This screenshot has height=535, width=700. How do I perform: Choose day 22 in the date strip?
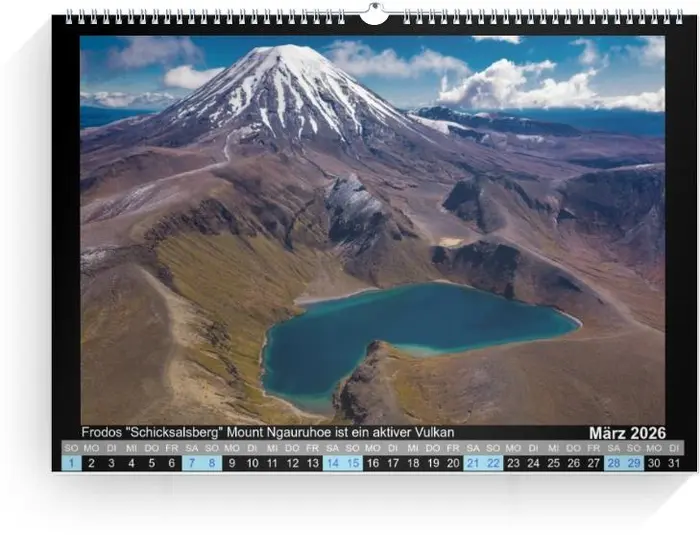click(493, 463)
